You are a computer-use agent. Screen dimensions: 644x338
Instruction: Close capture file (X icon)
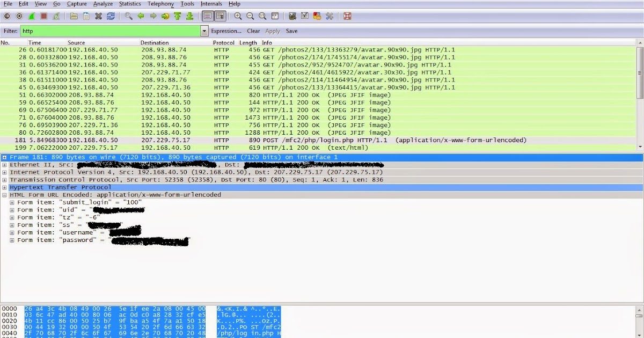coord(98,16)
